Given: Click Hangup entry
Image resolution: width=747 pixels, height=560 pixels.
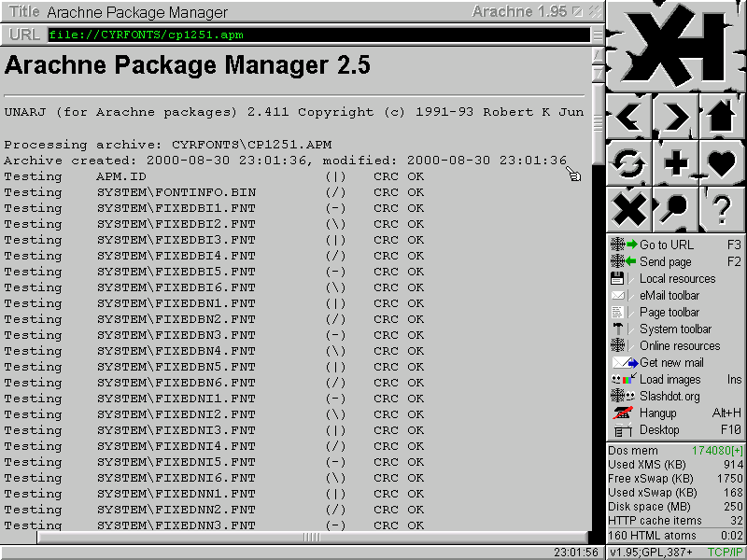Looking at the screenshot, I should pyautogui.click(x=675, y=413).
